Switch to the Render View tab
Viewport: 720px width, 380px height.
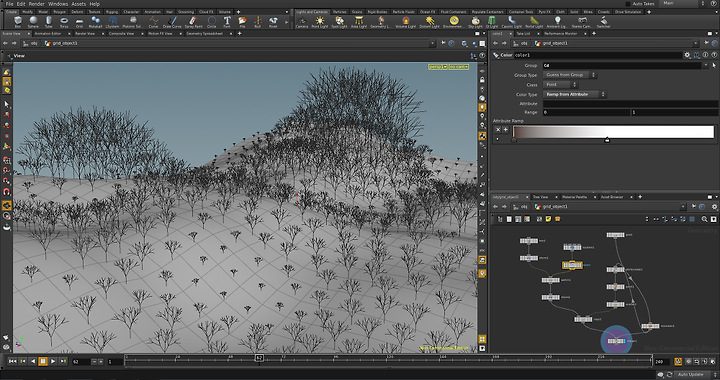point(84,34)
